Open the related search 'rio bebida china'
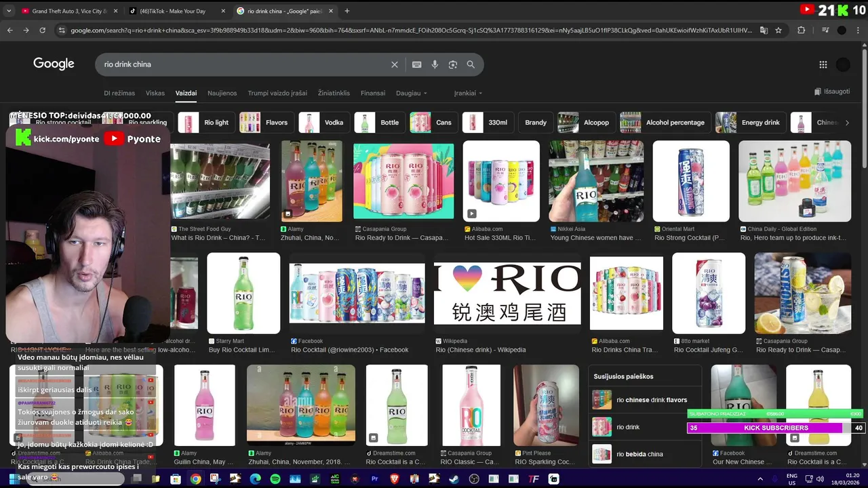868x488 pixels. tap(644, 454)
